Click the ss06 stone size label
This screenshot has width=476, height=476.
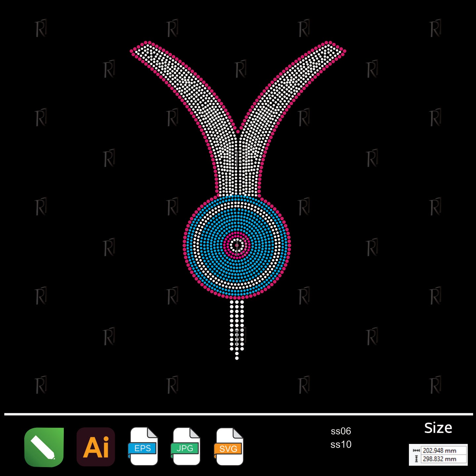tap(341, 431)
